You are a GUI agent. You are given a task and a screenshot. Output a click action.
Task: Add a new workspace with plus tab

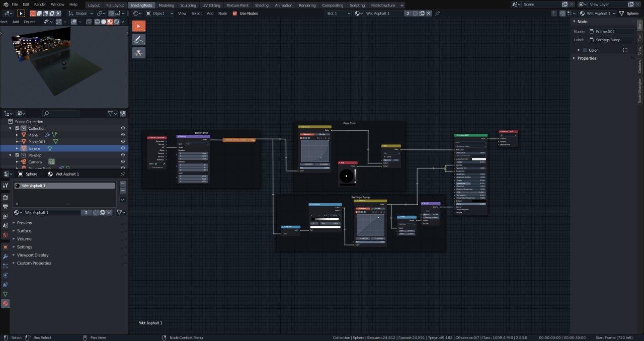pos(401,5)
